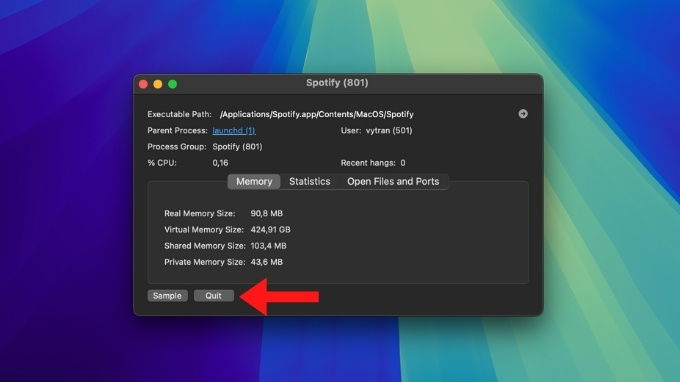Click the Parent Process label
Viewport: 680px width, 382px height.
pyautogui.click(x=177, y=131)
